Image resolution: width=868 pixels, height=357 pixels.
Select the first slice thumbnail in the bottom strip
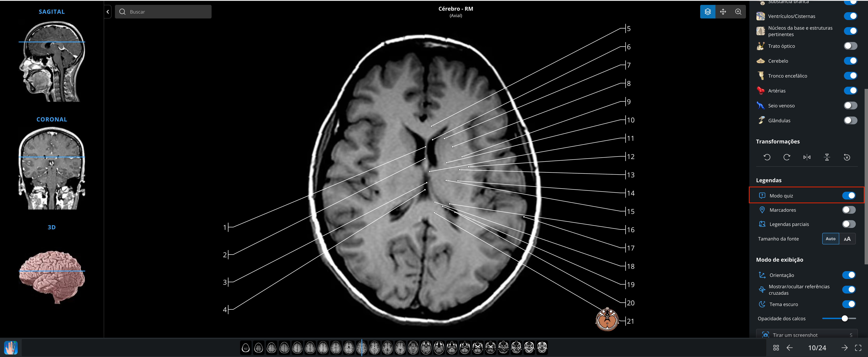[x=246, y=348]
